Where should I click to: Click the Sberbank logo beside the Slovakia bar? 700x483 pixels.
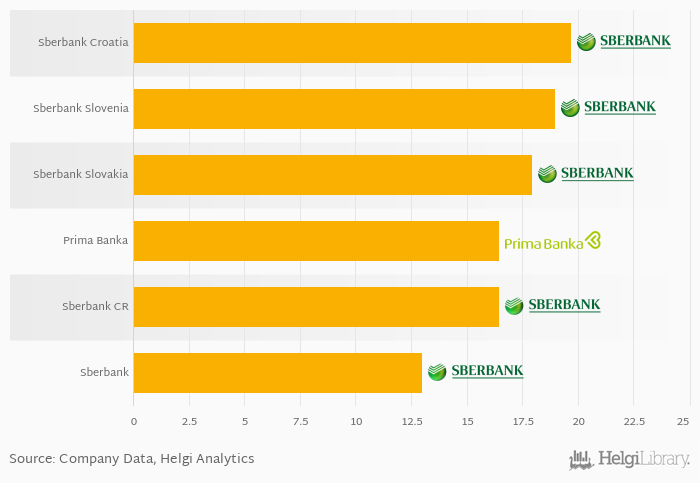pos(585,174)
